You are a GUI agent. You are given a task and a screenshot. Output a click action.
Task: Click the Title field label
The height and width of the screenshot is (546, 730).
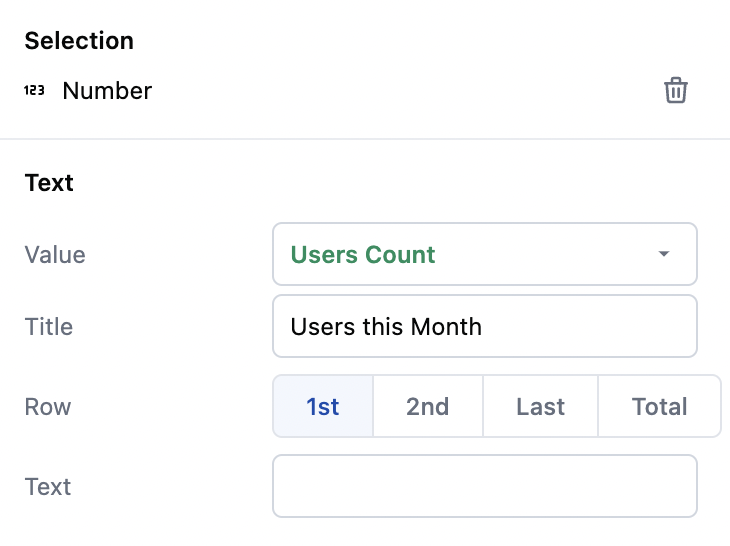point(49,327)
